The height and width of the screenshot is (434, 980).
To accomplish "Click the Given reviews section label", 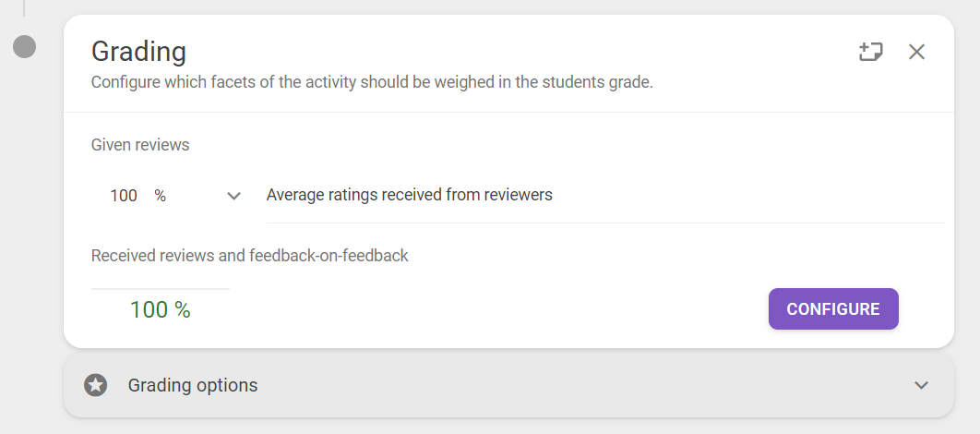I will pyautogui.click(x=140, y=145).
